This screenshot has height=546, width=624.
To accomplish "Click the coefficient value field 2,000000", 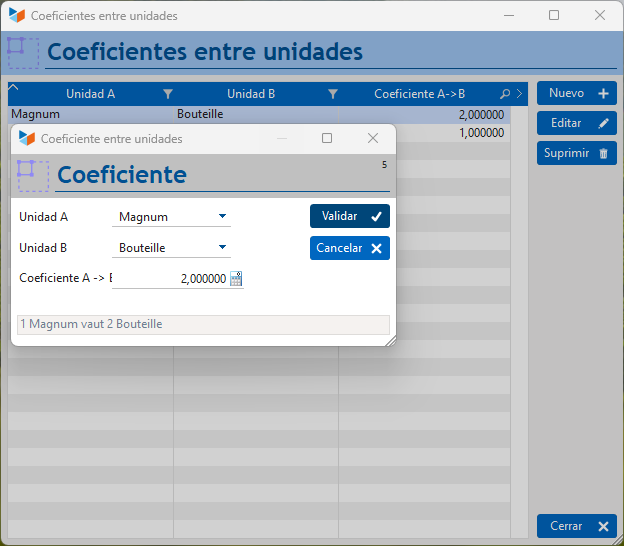I will 171,279.
